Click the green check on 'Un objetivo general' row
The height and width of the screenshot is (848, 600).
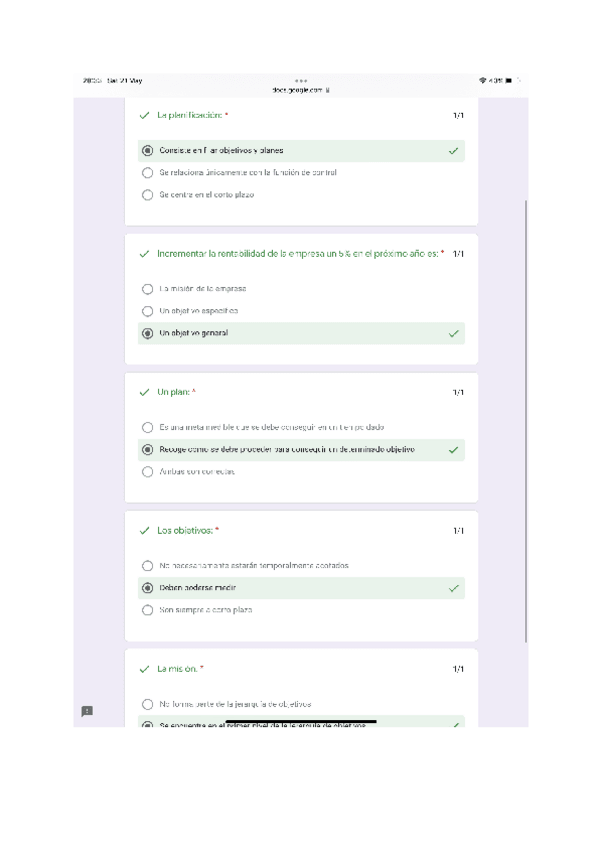pyautogui.click(x=454, y=334)
